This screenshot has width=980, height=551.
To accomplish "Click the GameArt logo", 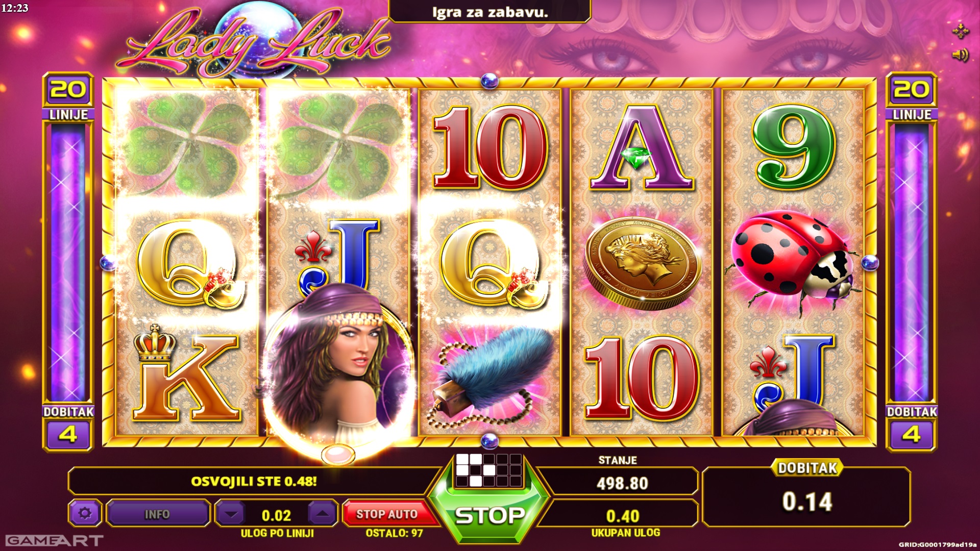I will point(54,540).
